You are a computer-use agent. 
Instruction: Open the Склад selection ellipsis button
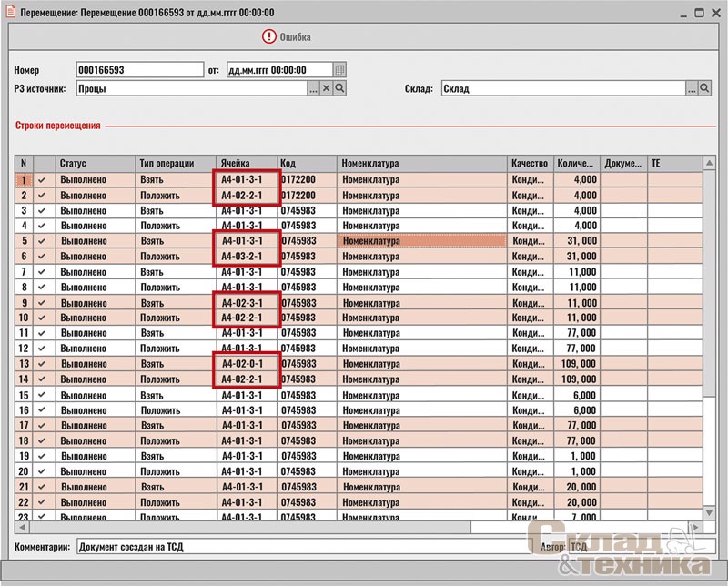coord(691,88)
